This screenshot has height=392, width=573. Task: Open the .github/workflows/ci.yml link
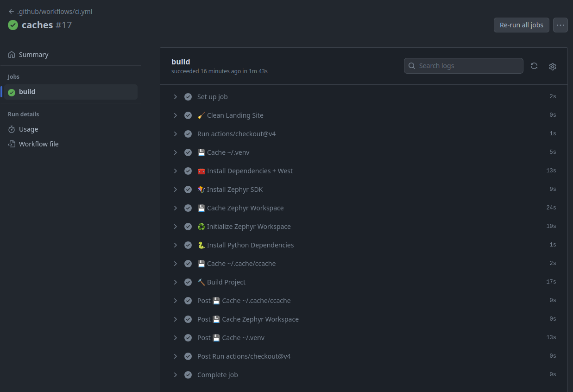click(x=55, y=12)
